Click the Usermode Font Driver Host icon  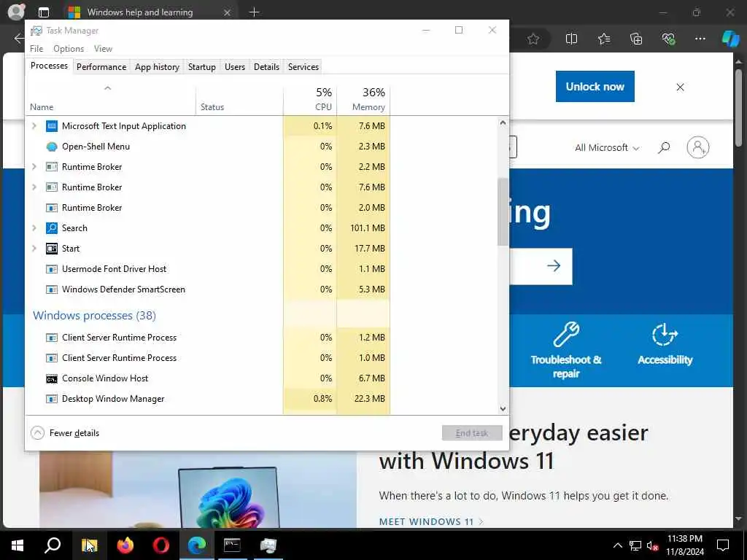[x=52, y=269]
